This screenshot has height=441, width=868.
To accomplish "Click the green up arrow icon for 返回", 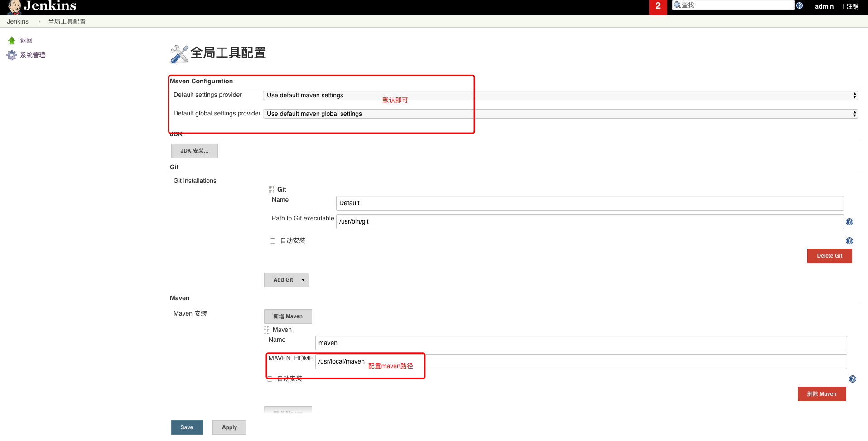I will (x=12, y=40).
